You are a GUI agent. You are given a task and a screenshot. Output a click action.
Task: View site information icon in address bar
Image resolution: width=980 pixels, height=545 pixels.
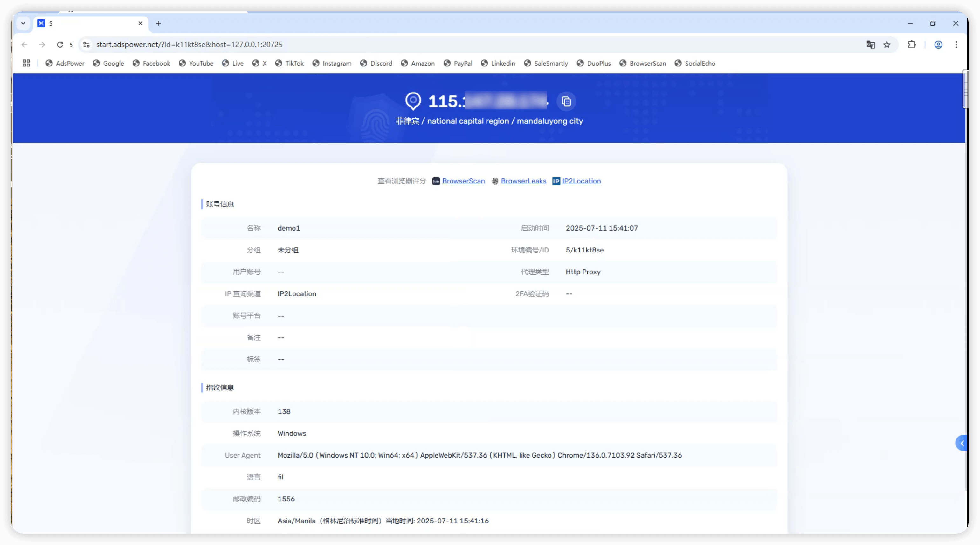pos(86,45)
